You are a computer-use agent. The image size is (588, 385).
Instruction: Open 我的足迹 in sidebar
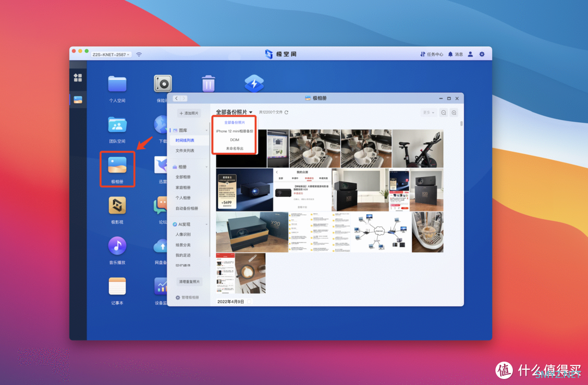[x=183, y=255]
